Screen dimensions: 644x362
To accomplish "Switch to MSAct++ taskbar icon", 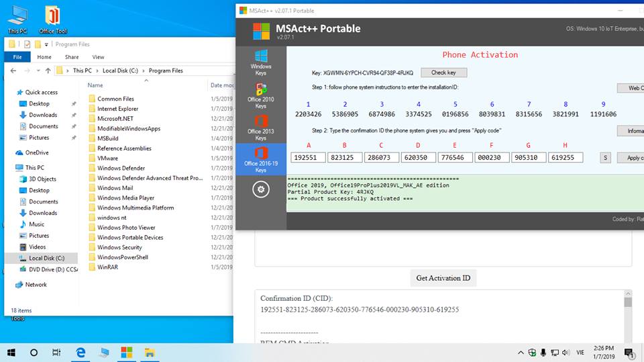I will click(127, 353).
